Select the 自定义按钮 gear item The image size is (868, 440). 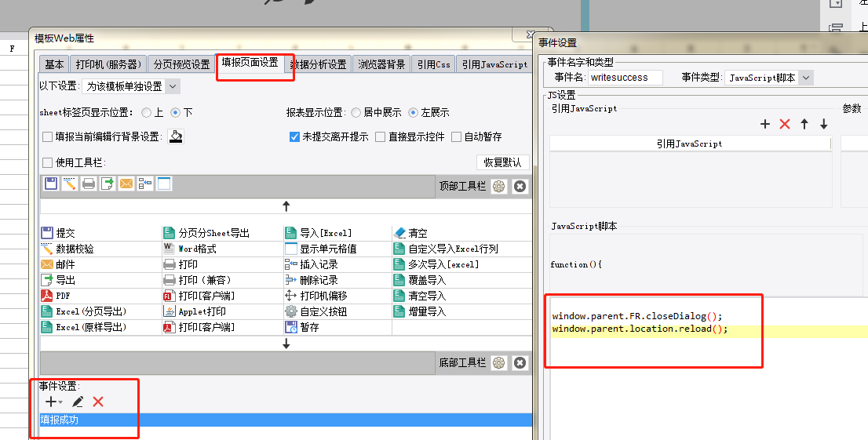tap(316, 311)
